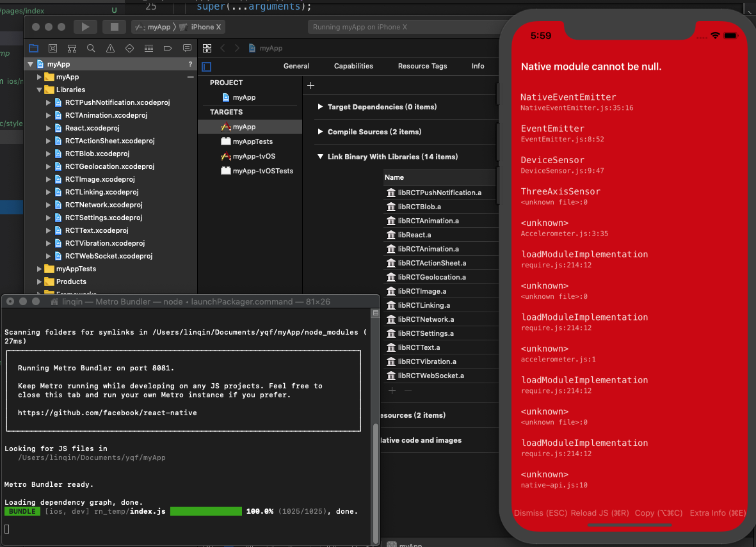Run the myApp build with Play button
Viewport: 756px width, 547px height.
click(x=85, y=27)
